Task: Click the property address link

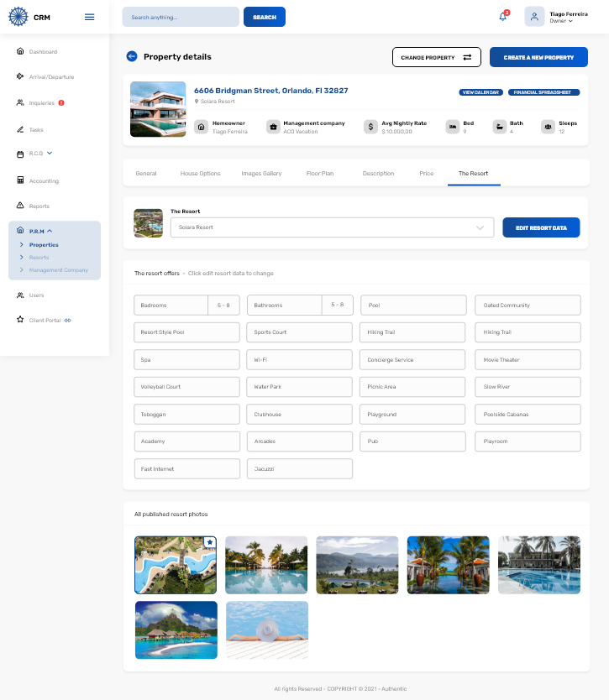Action: click(270, 90)
